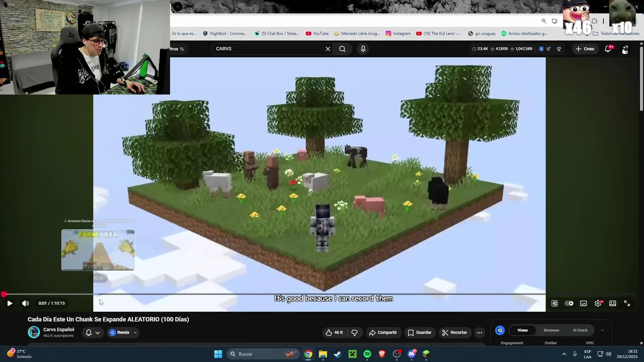644x362 pixels.
Task: Play the YouTube video
Action: coord(10,303)
